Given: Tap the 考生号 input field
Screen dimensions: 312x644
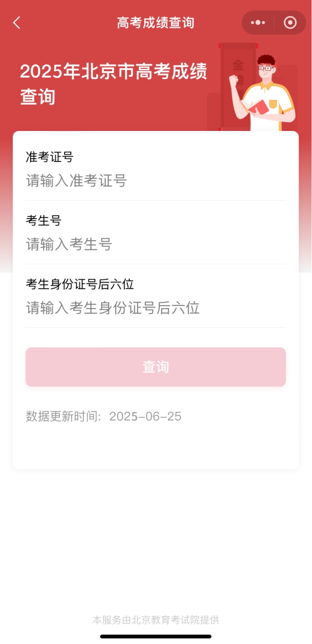Looking at the screenshot, I should tap(156, 245).
